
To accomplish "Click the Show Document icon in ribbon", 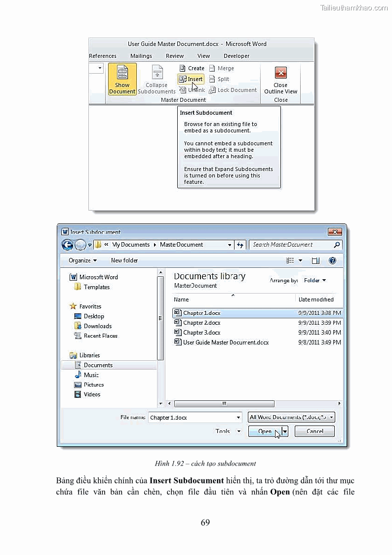I will (x=122, y=73).
